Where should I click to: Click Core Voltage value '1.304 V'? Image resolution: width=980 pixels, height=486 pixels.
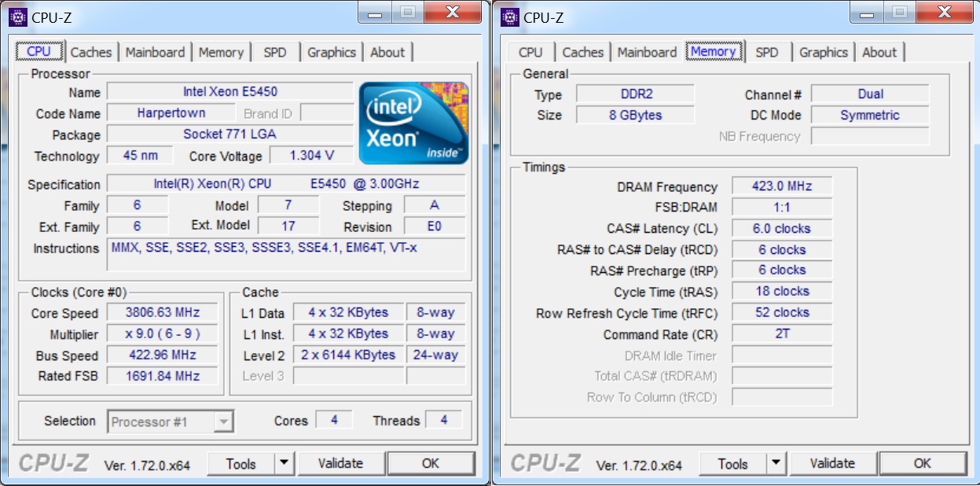point(312,156)
